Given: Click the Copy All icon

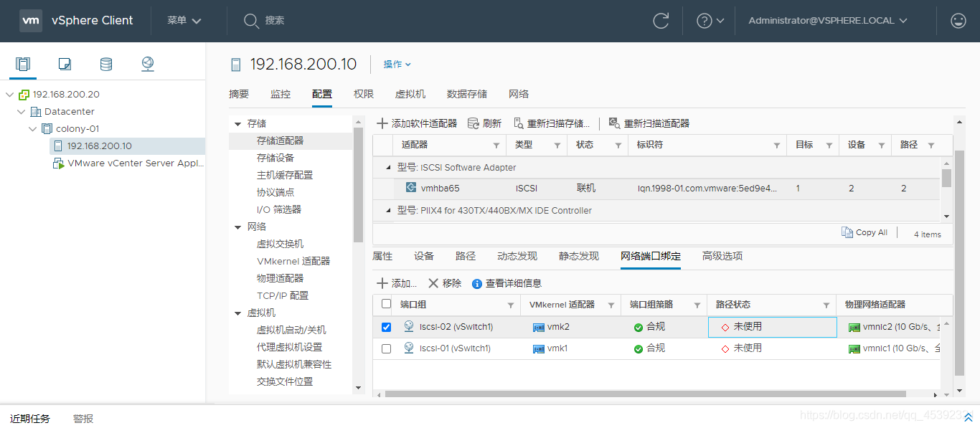Looking at the screenshot, I should [x=847, y=232].
